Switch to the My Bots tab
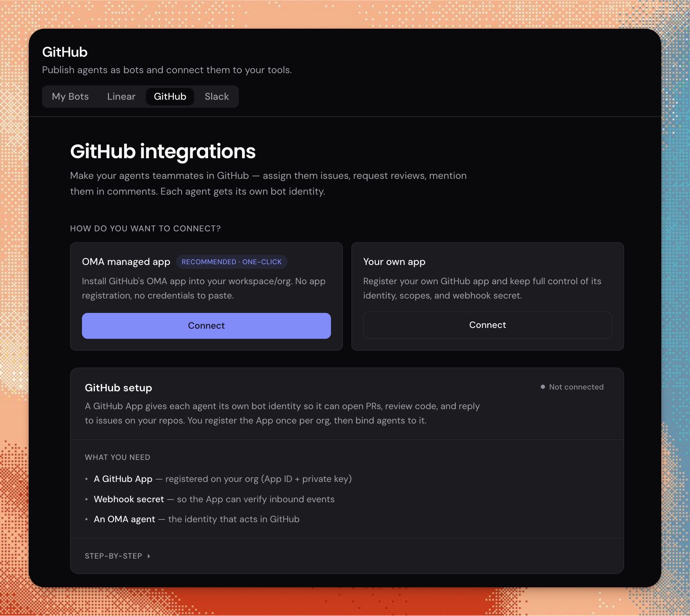Viewport: 690px width, 616px height. pyautogui.click(x=70, y=97)
